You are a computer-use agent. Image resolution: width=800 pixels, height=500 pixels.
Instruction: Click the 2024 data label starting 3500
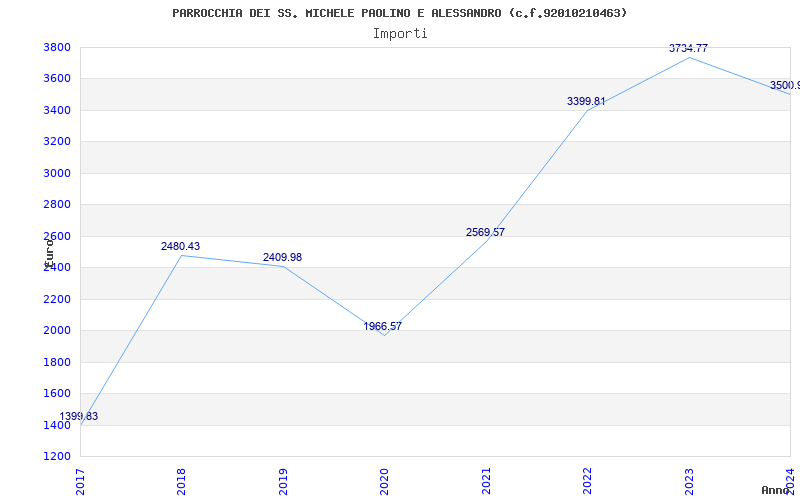tap(785, 85)
